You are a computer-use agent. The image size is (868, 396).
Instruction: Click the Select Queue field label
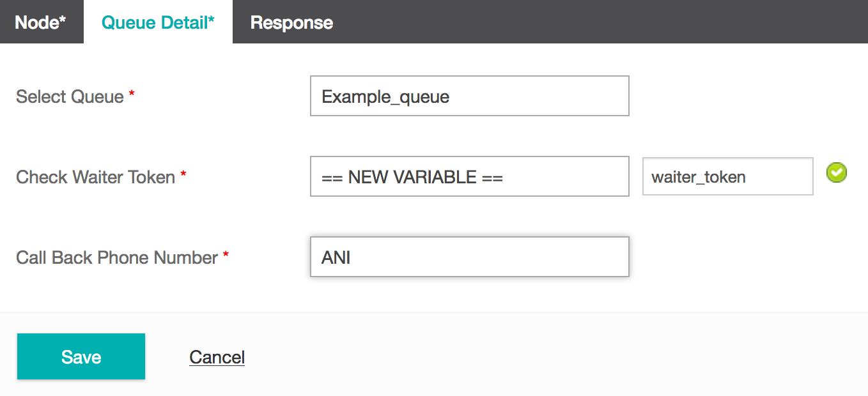click(70, 96)
